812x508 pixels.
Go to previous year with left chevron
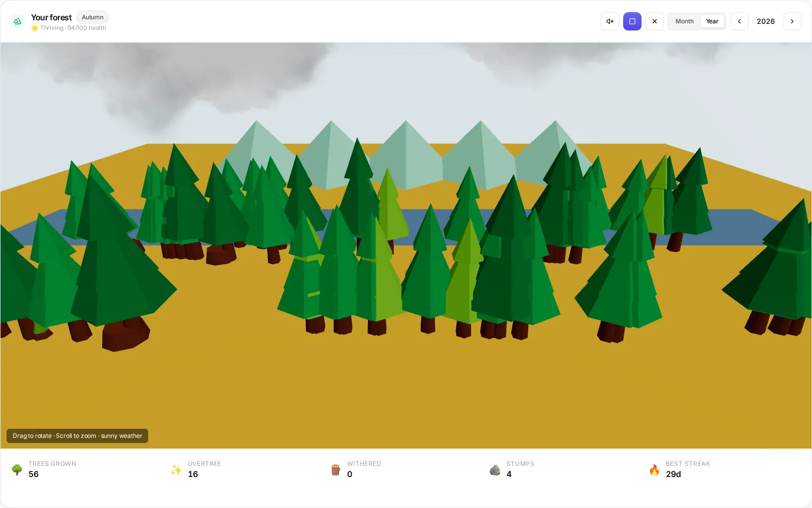739,21
